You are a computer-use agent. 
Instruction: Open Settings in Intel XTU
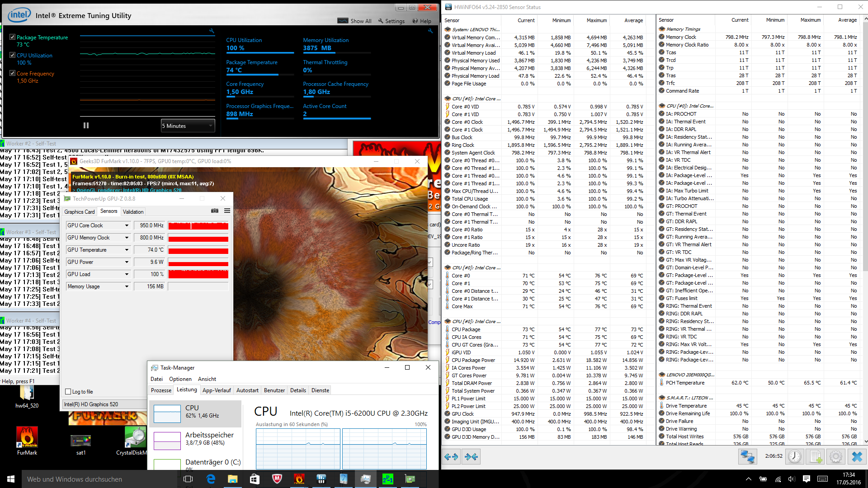[392, 21]
